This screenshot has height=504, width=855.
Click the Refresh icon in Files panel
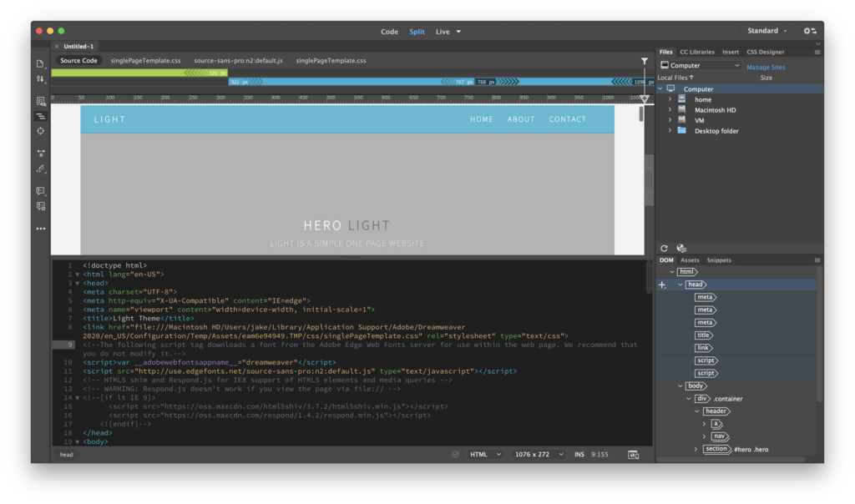coord(664,249)
